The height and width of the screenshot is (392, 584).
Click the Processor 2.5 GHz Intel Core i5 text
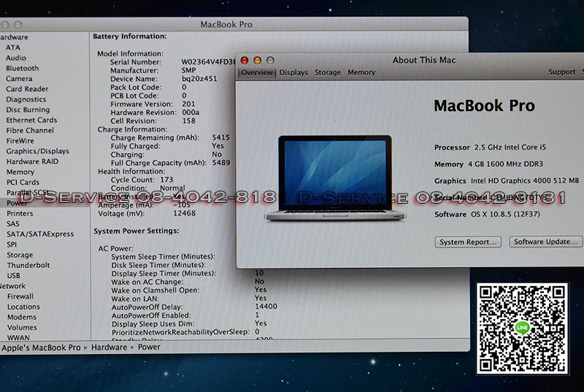click(x=490, y=147)
